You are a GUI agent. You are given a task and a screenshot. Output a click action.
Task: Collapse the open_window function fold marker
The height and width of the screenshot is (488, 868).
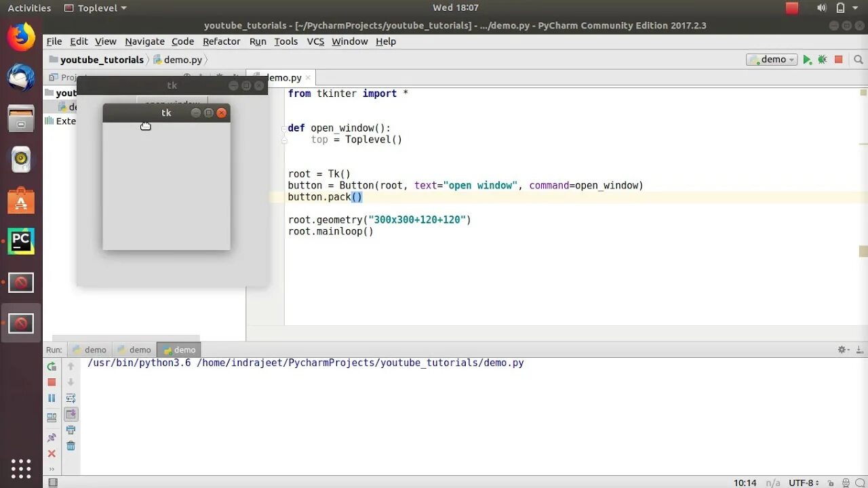click(x=284, y=128)
